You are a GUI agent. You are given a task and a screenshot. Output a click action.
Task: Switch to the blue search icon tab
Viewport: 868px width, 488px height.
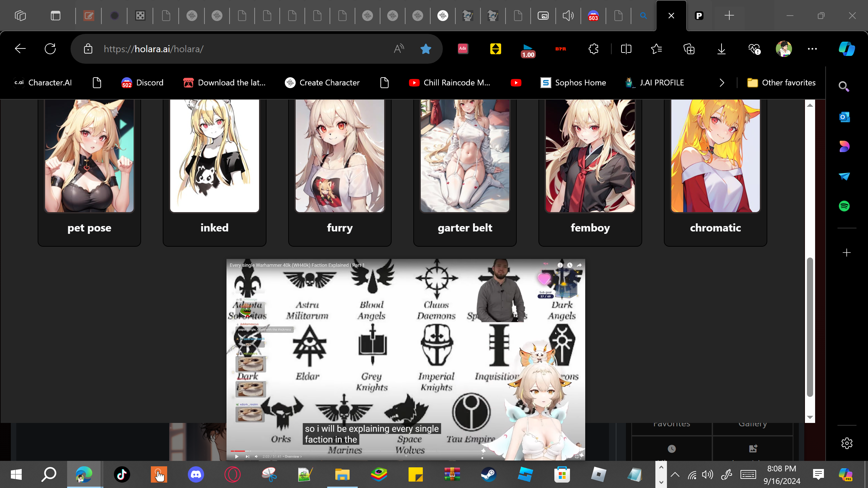pos(643,16)
